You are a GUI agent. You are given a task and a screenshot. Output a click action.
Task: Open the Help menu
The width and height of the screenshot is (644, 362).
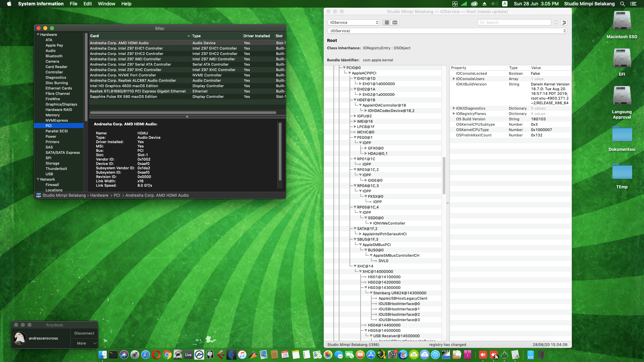click(x=126, y=4)
